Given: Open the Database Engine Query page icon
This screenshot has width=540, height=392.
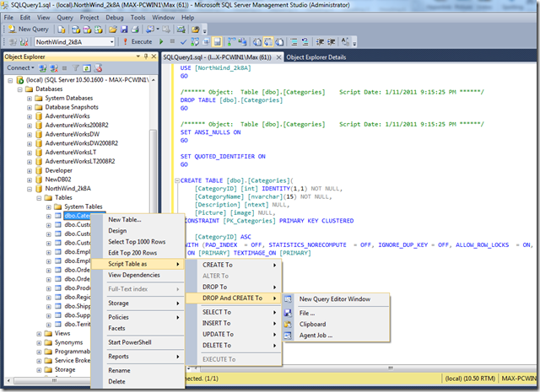Looking at the screenshot, I should pyautogui.click(x=62, y=30).
